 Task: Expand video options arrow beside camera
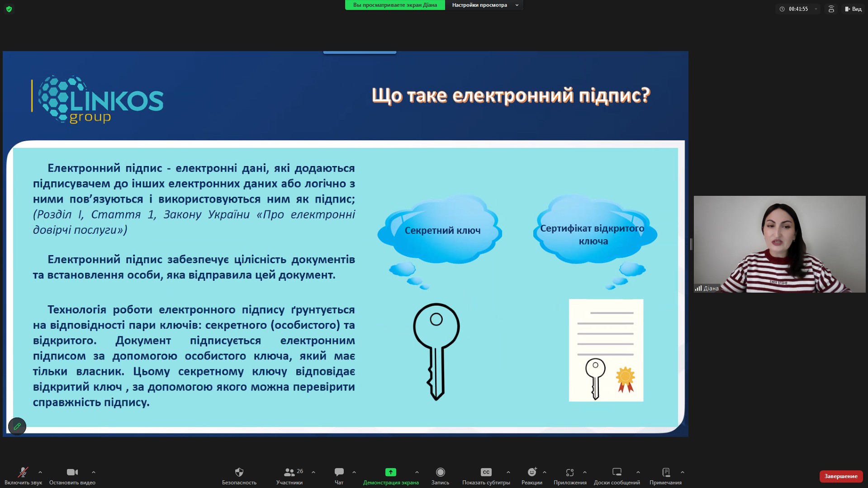tap(94, 472)
